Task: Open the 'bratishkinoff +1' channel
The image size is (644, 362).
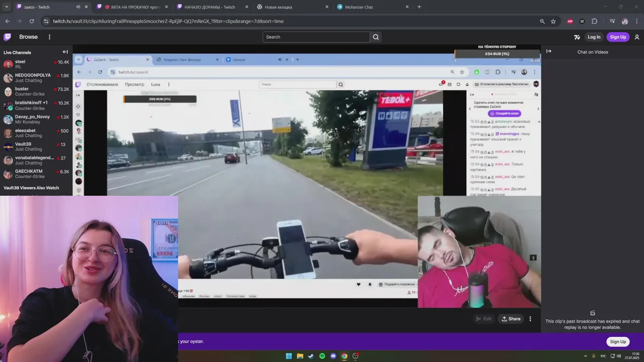Action: [x=36, y=105]
